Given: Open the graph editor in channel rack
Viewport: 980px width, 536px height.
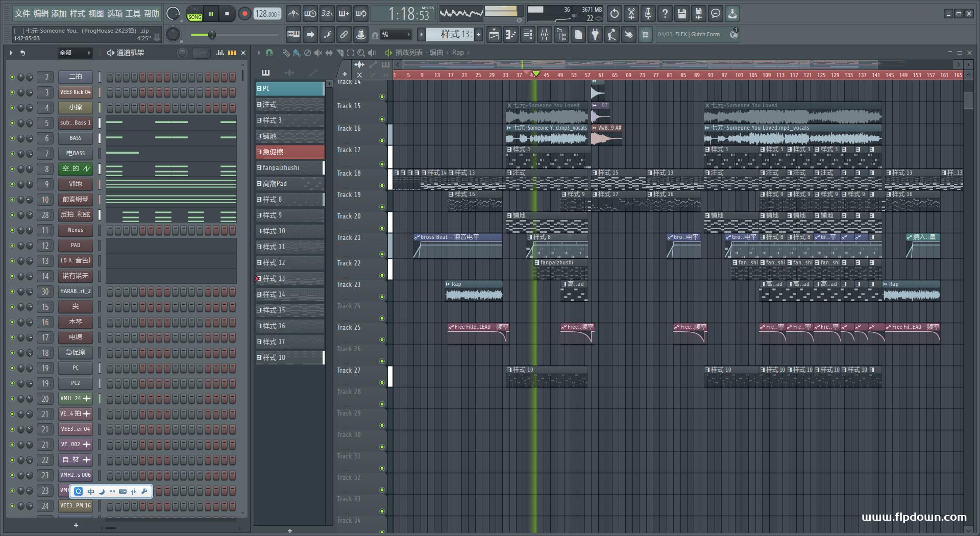Looking at the screenshot, I should (220, 53).
